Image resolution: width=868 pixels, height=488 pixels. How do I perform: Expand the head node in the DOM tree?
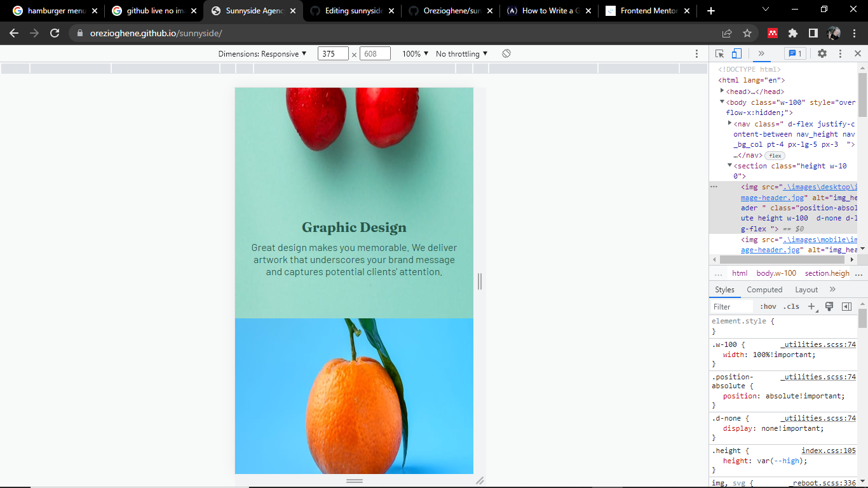(x=722, y=91)
